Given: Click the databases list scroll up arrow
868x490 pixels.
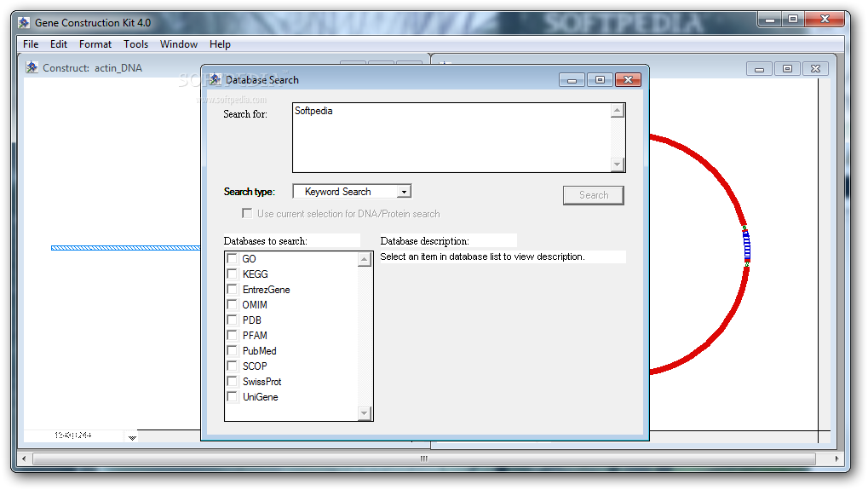Looking at the screenshot, I should (x=365, y=259).
